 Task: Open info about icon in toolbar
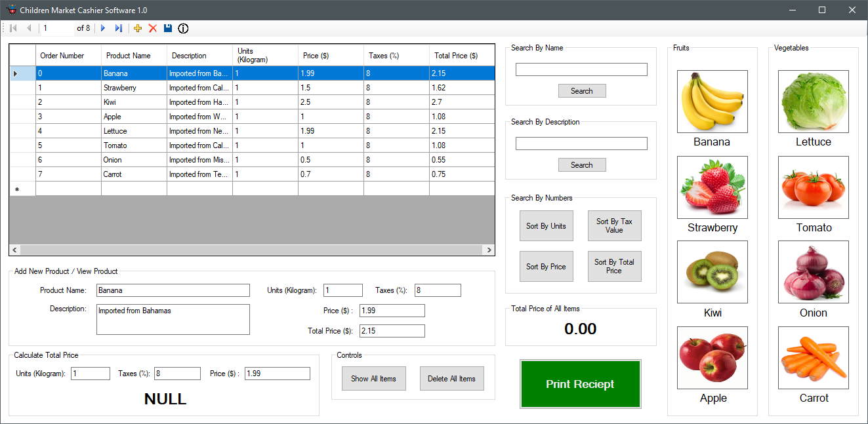point(183,28)
